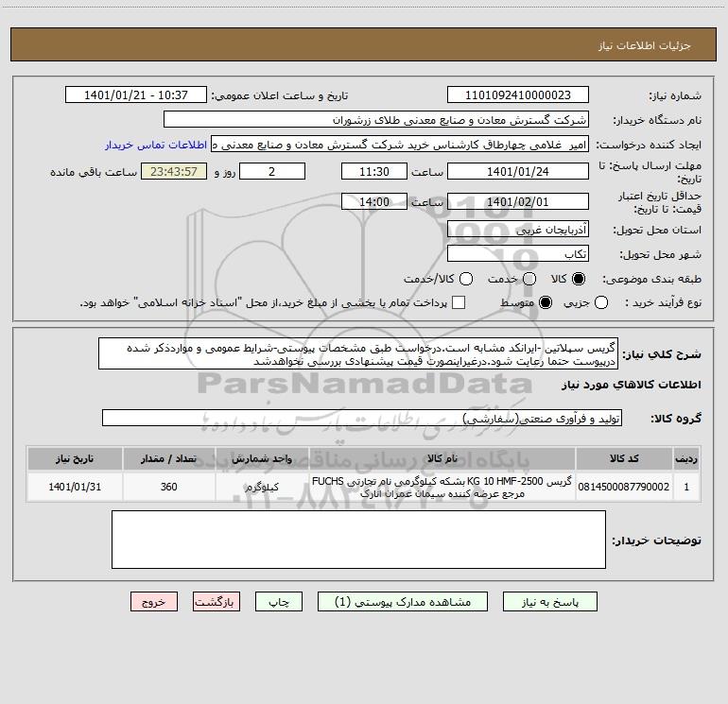Click the delivery city field تکاب

coord(518,253)
